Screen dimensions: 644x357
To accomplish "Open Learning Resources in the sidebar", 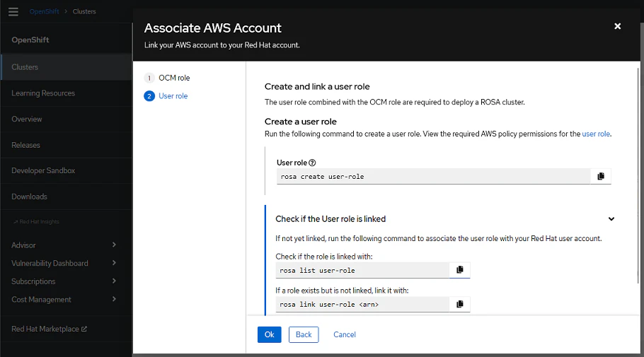I will point(43,93).
